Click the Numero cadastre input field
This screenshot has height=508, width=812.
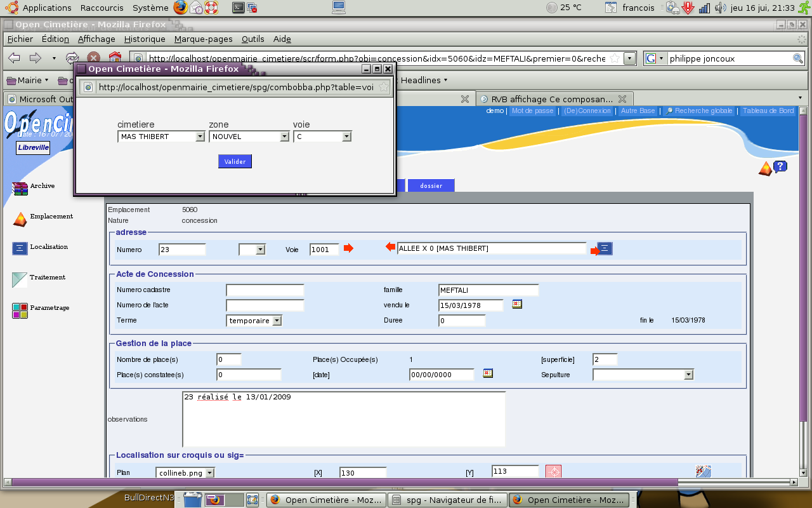pos(265,290)
